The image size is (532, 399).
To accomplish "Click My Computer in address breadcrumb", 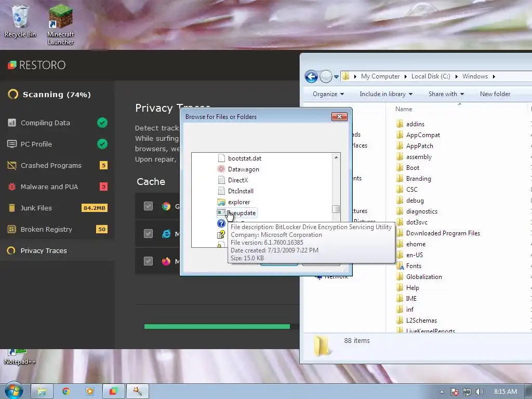I will click(x=380, y=76).
